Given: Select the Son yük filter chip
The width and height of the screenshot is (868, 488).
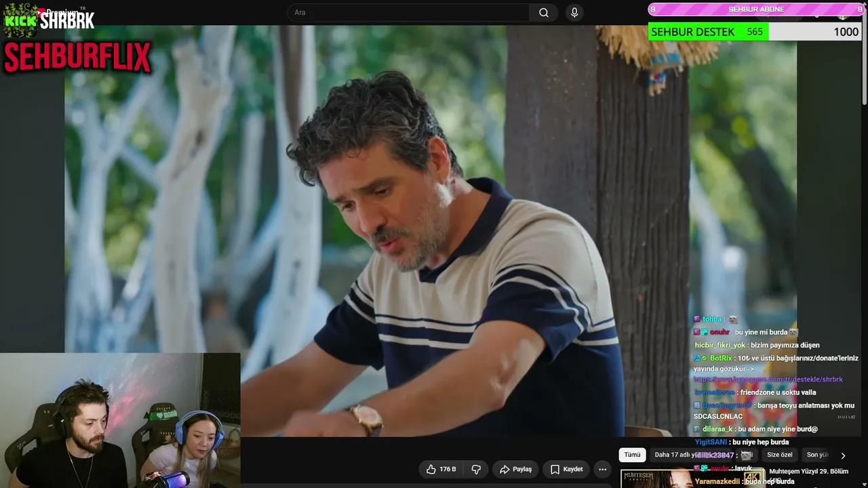Looking at the screenshot, I should pyautogui.click(x=817, y=455).
